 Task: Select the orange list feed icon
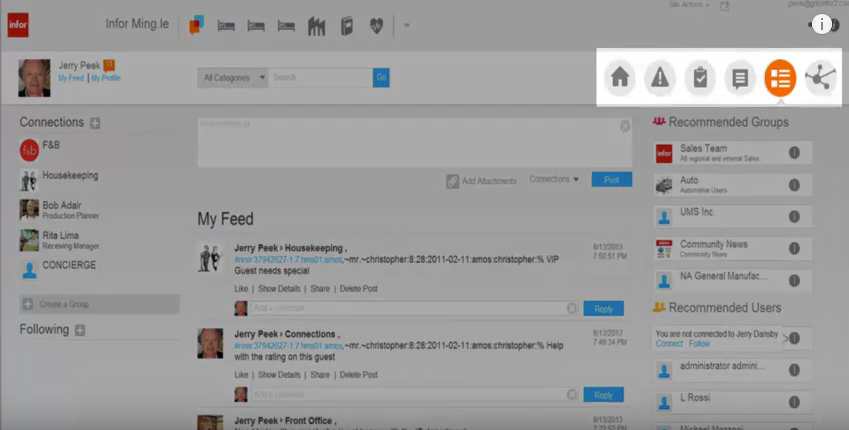tap(780, 77)
